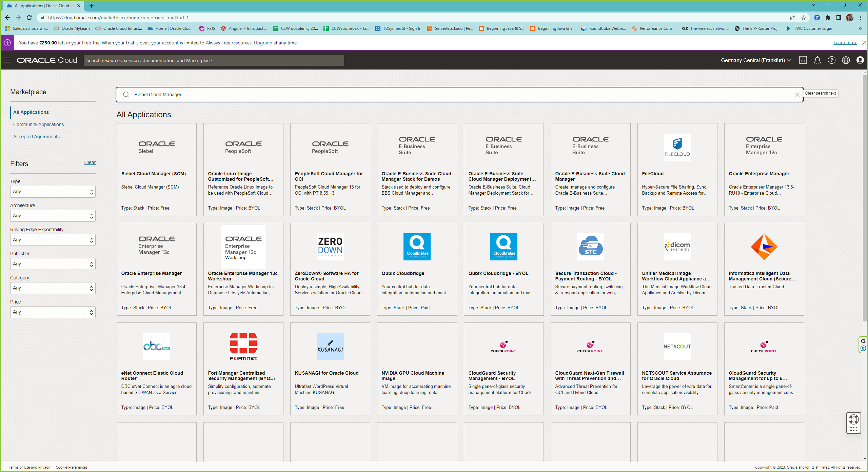Open the notifications bell

817,60
